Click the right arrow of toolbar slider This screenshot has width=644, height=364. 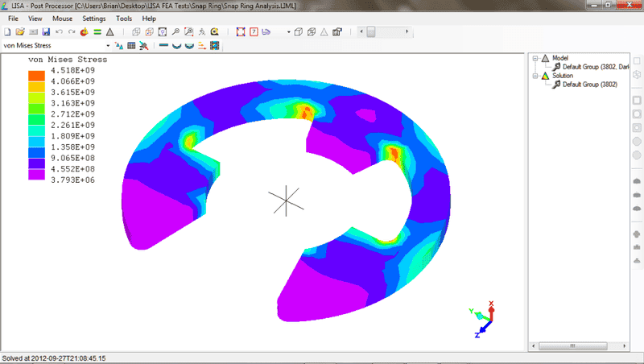coord(407,31)
